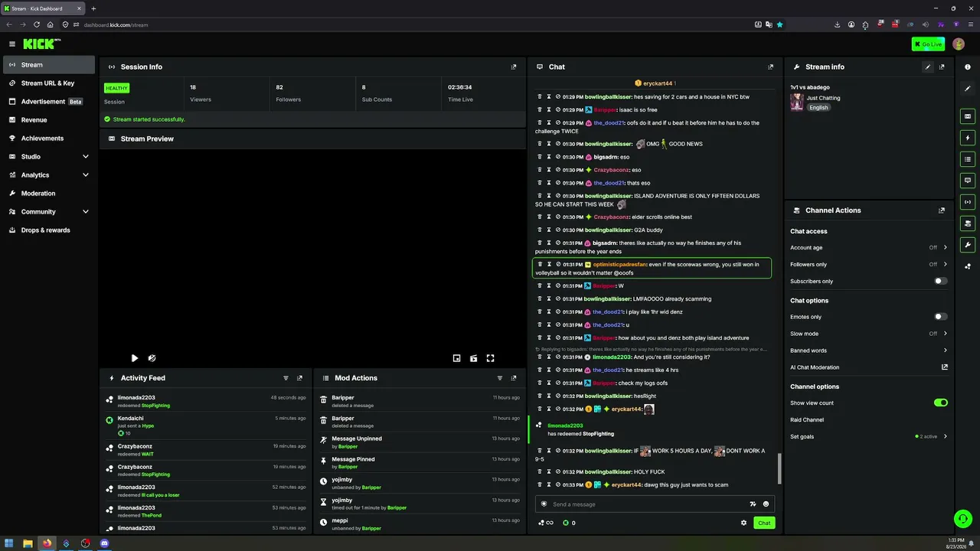Open Stream URL & Key page
Screen dimensions: 980x551
[x=49, y=83]
